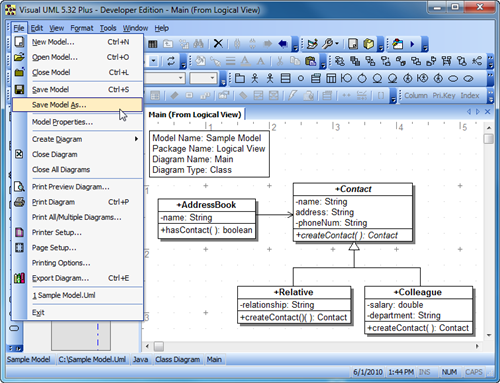Click the vertical scrollbar thumb
This screenshot has width=500, height=383.
coord(489,138)
